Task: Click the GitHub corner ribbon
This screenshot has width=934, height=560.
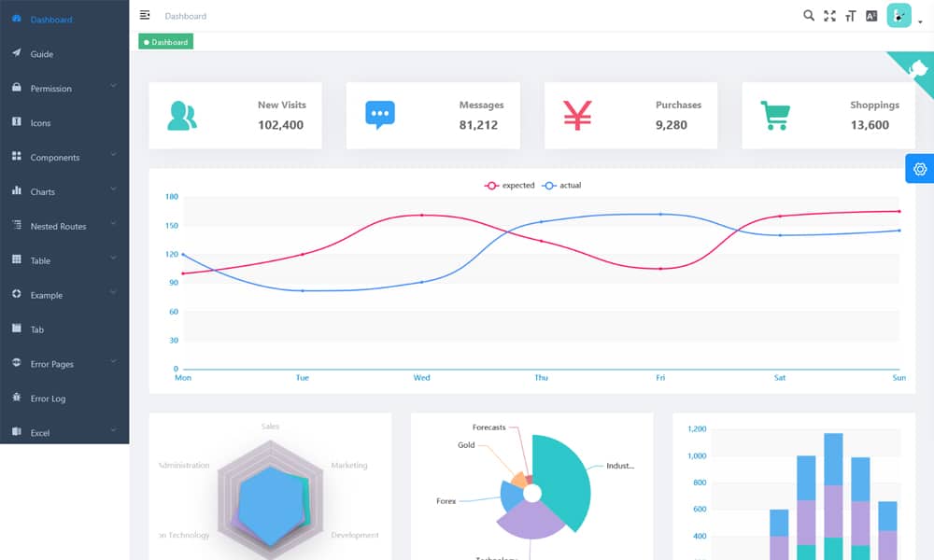Action: point(916,70)
